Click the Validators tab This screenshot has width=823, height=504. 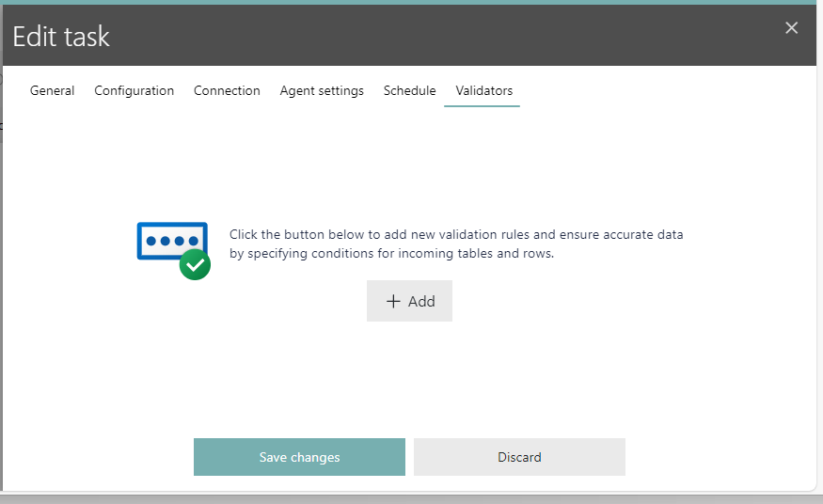coord(484,90)
